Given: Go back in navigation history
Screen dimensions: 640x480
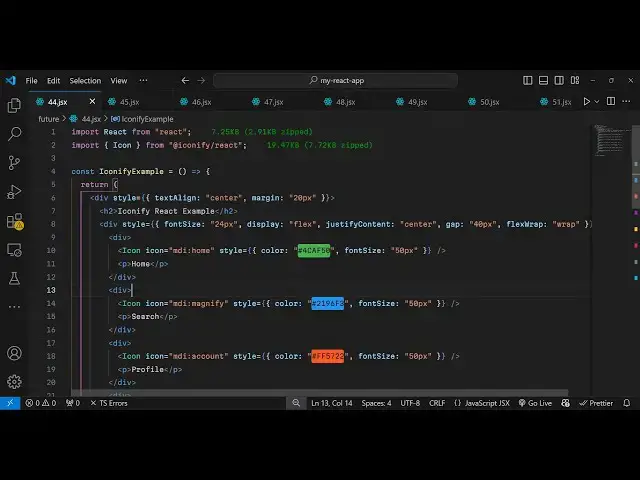Looking at the screenshot, I should tap(185, 80).
